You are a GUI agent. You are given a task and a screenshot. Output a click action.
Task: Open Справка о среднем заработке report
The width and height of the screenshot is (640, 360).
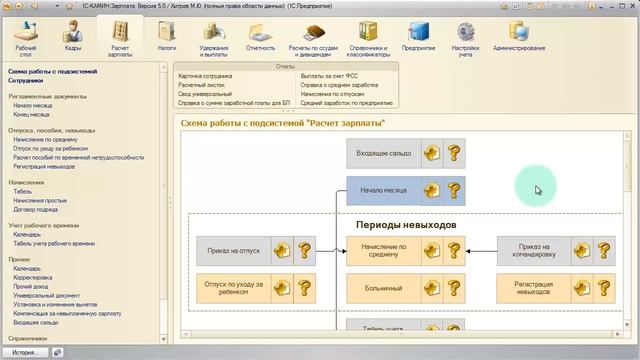pyautogui.click(x=339, y=85)
